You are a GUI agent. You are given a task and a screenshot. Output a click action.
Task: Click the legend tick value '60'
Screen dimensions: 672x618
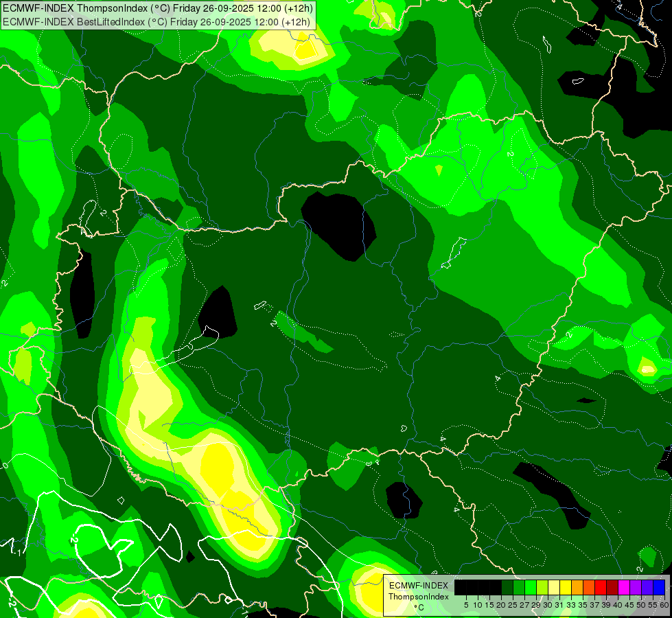tap(664, 605)
